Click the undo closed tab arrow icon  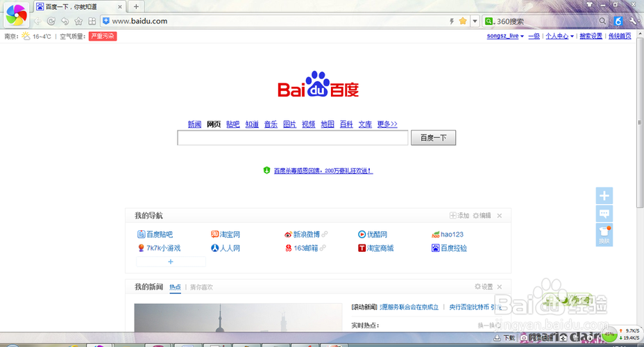click(x=65, y=22)
